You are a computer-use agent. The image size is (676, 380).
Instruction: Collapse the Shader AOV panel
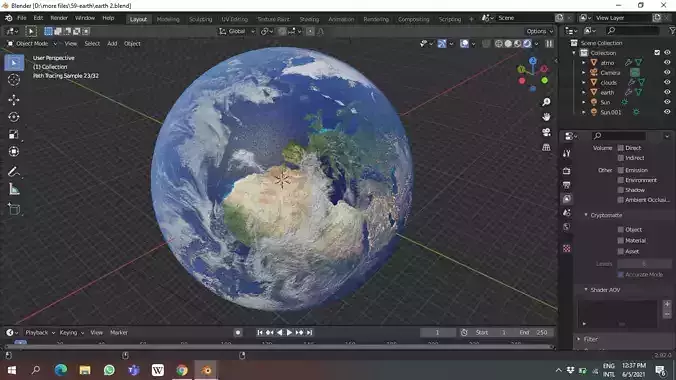[x=586, y=289]
